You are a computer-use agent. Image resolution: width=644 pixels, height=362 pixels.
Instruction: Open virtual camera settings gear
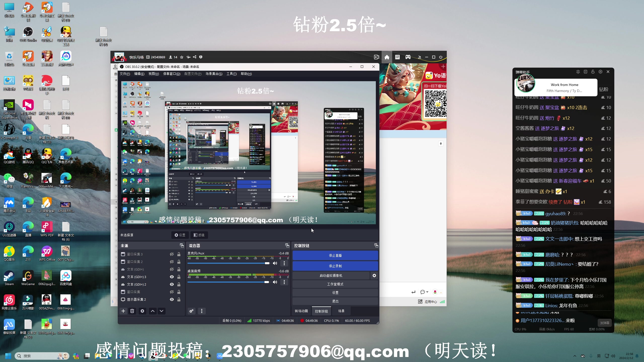pos(374,276)
